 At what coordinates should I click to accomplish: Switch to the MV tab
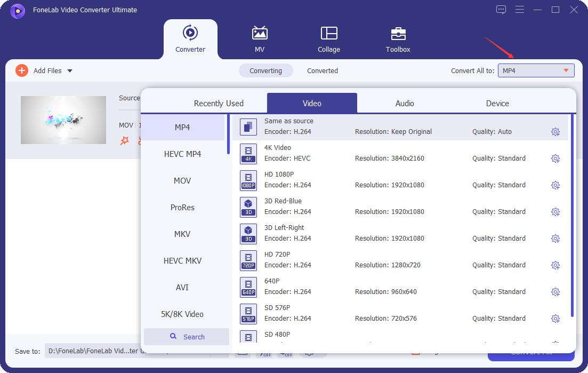260,39
